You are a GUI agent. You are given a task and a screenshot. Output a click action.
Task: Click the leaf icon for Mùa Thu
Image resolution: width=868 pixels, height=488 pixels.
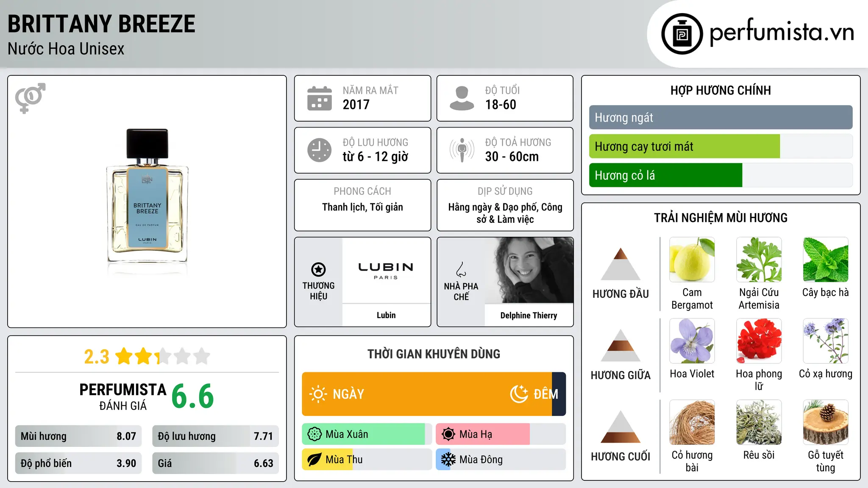pyautogui.click(x=314, y=460)
